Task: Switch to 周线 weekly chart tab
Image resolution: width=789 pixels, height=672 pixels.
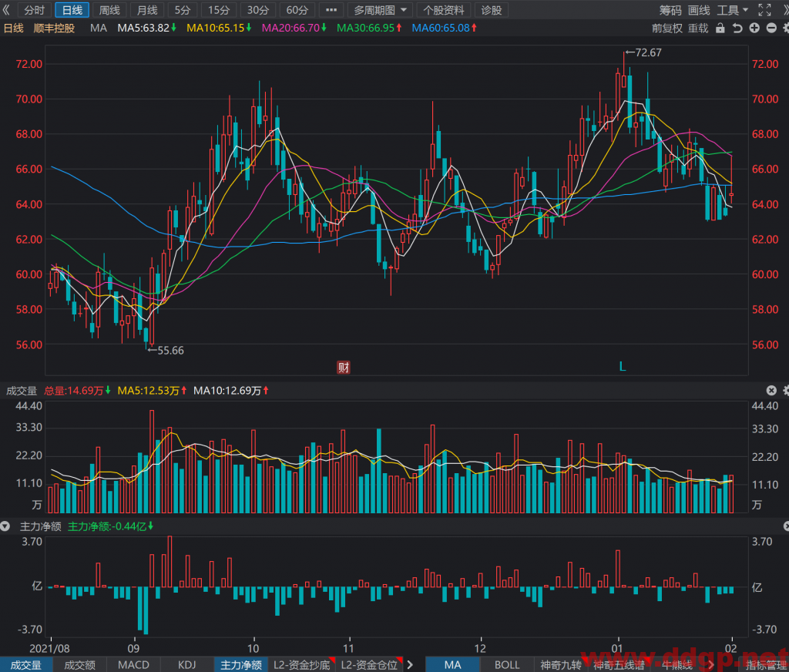Action: [x=109, y=10]
